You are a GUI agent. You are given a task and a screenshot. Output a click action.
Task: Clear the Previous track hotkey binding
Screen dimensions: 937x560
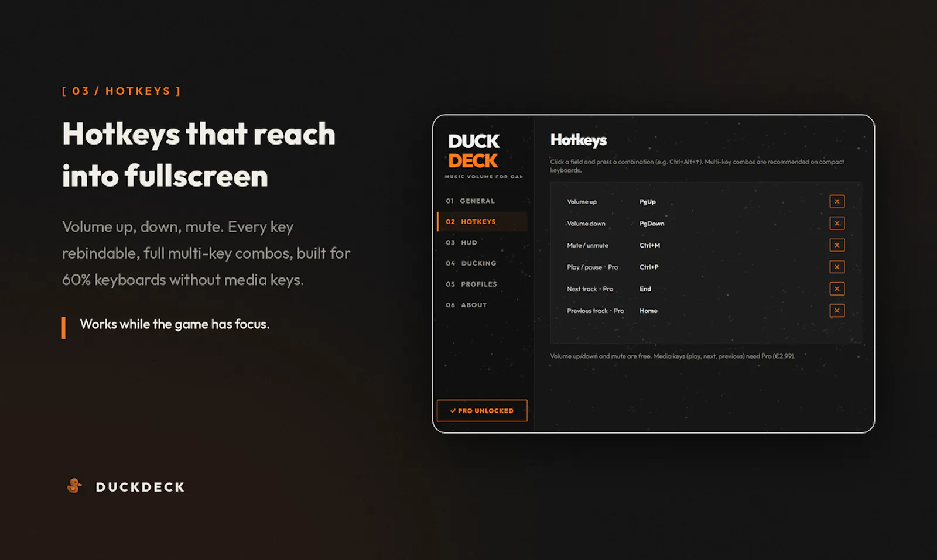[x=837, y=311]
